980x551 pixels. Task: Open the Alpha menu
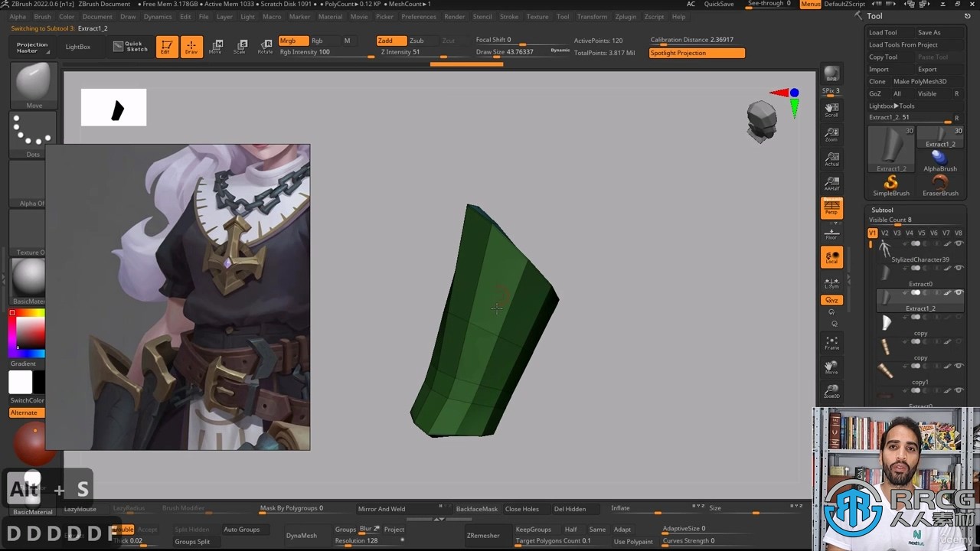18,16
